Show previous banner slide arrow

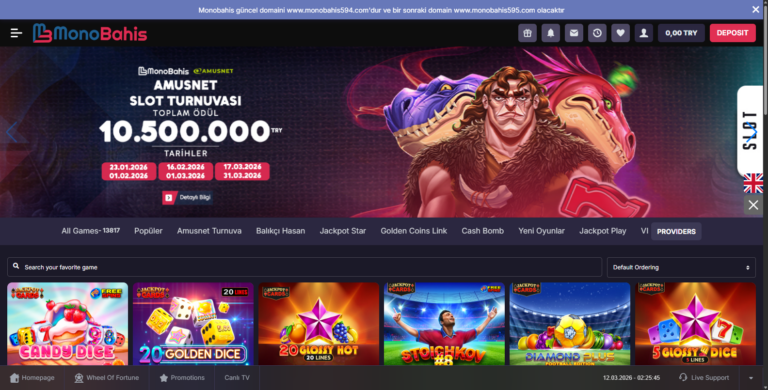tap(12, 132)
